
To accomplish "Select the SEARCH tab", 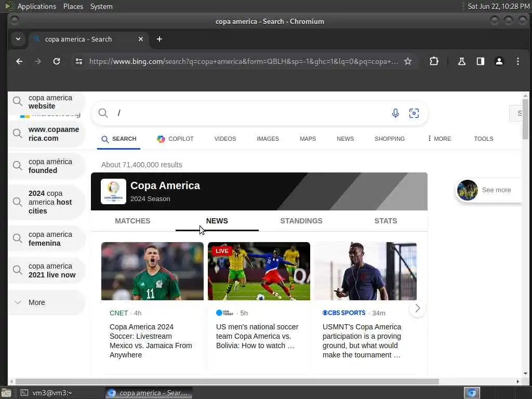I will pyautogui.click(x=119, y=139).
